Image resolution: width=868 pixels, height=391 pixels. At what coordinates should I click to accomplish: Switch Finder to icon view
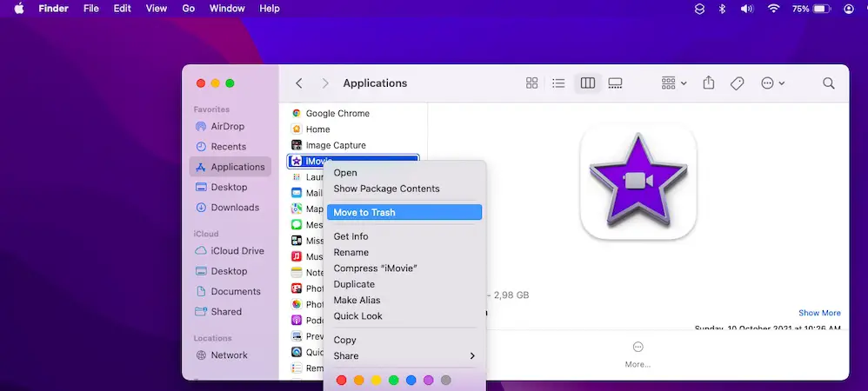click(531, 83)
